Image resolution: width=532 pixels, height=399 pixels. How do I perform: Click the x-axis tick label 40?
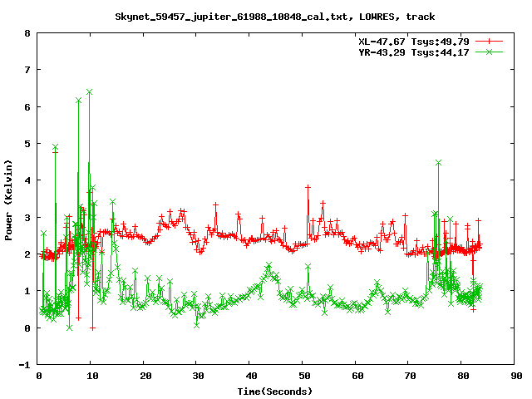click(x=251, y=376)
